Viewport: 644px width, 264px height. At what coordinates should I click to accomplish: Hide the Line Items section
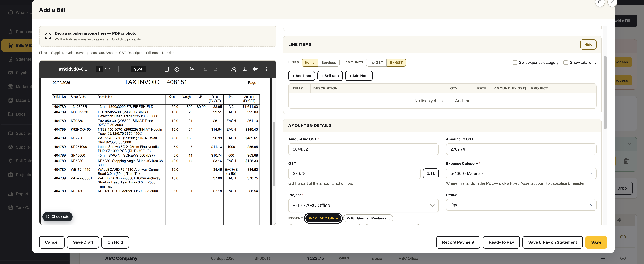[x=588, y=44]
